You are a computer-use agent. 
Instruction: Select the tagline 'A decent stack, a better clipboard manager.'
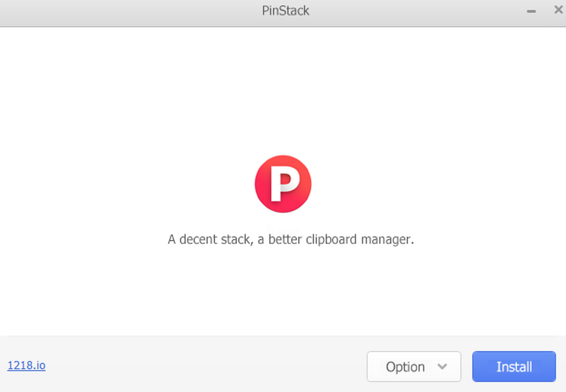(291, 239)
